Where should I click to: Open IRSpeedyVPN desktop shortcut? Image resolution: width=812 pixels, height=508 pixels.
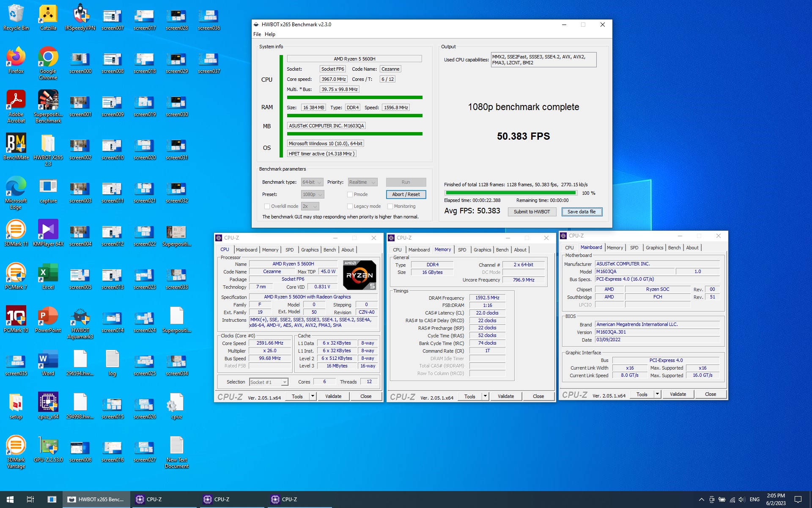pyautogui.click(x=80, y=18)
